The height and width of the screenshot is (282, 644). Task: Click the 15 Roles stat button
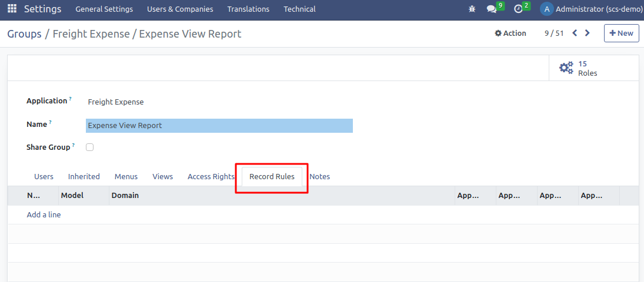(594, 68)
